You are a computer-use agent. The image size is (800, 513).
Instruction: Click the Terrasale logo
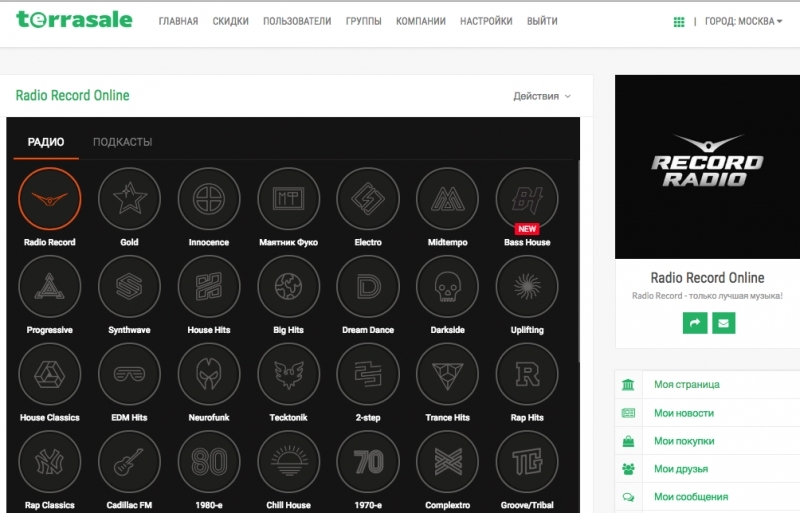pyautogui.click(x=74, y=20)
